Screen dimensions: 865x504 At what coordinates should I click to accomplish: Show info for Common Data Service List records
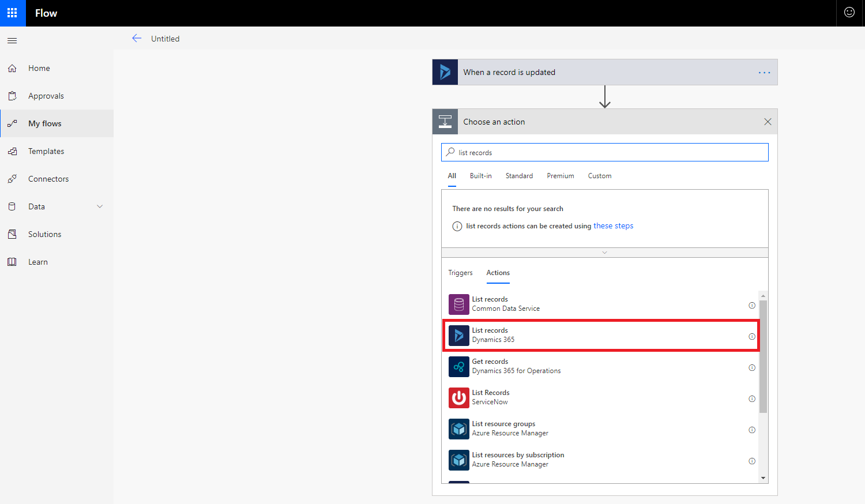point(752,305)
